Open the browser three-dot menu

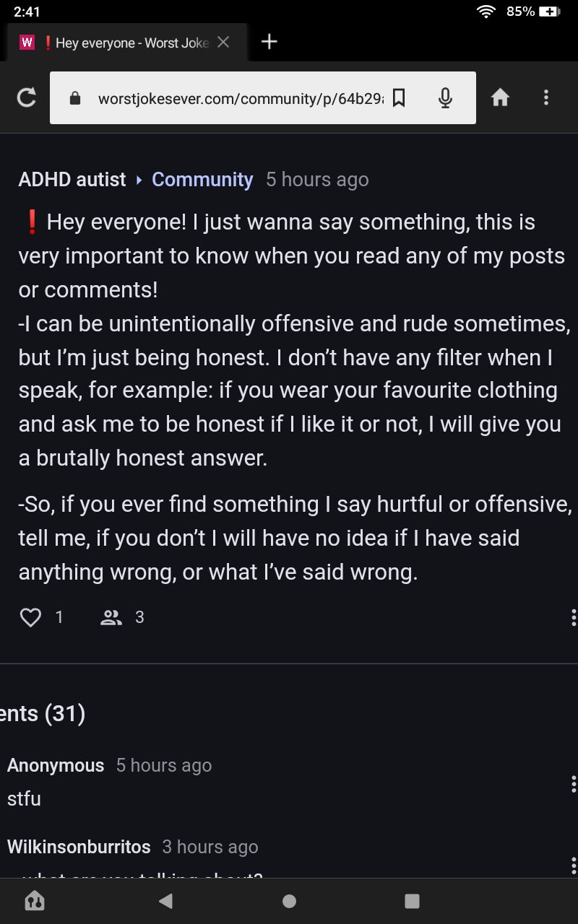coord(546,97)
